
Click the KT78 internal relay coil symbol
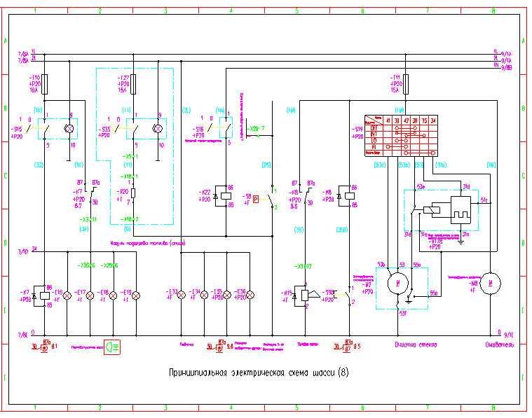click(432, 210)
